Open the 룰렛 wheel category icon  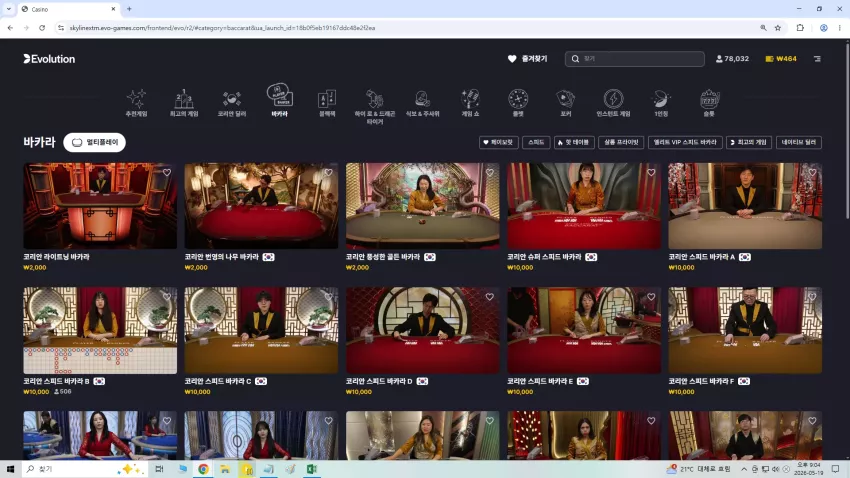[x=518, y=103]
